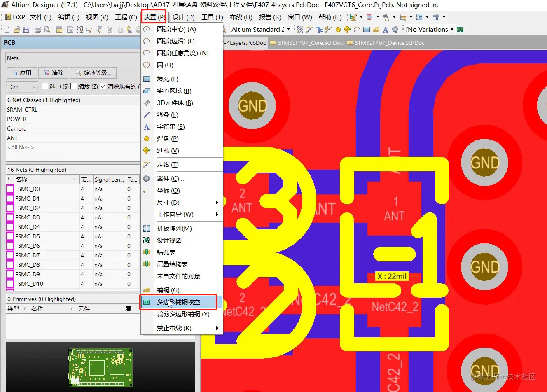Open the 设计 (D) menu
This screenshot has height=392, width=547.
pos(183,17)
